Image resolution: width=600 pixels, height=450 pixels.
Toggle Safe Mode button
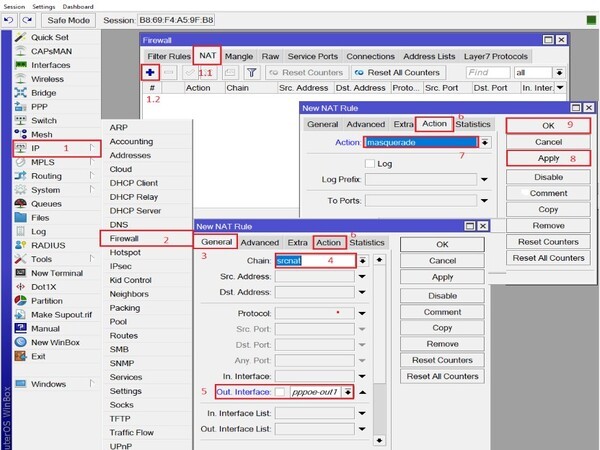(68, 20)
